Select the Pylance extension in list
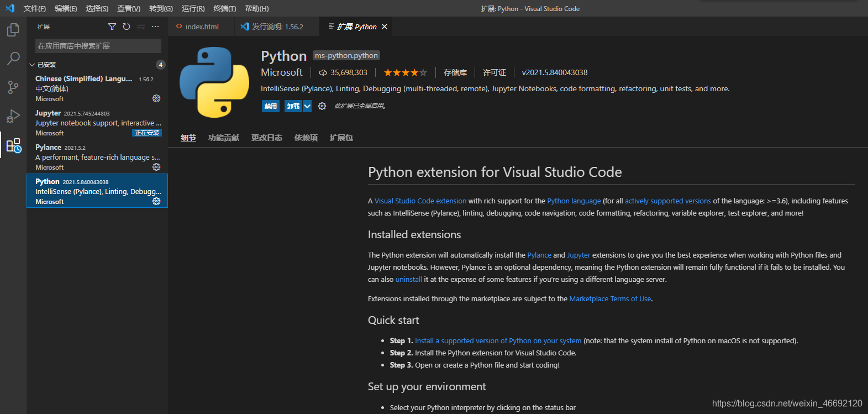 point(97,157)
